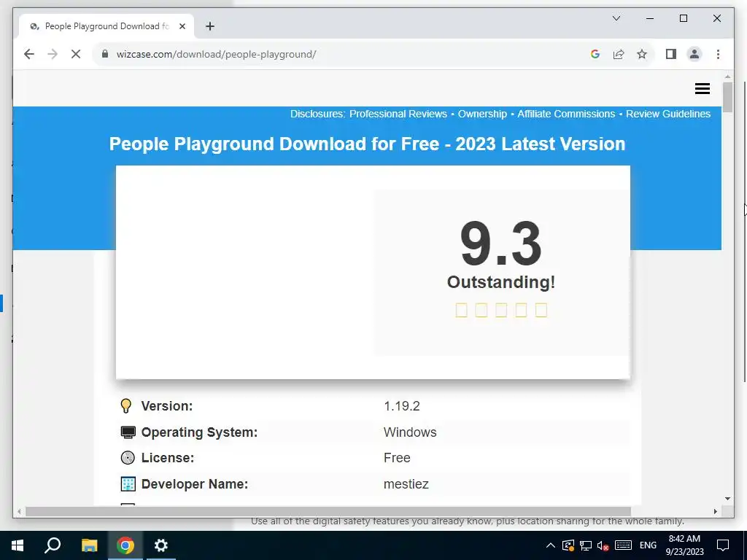This screenshot has height=560, width=747.
Task: Open the wizcase hamburger menu
Action: pyautogui.click(x=703, y=88)
